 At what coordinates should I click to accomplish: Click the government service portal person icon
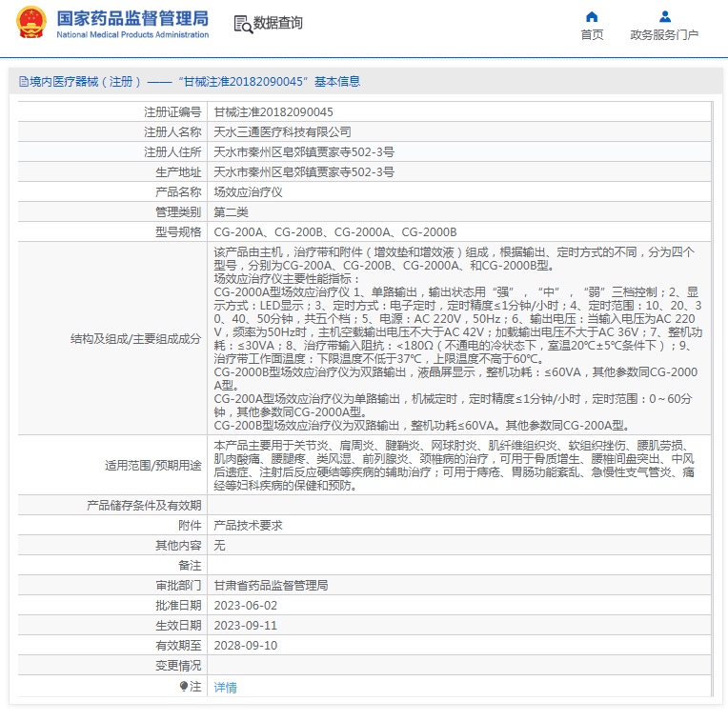665,17
